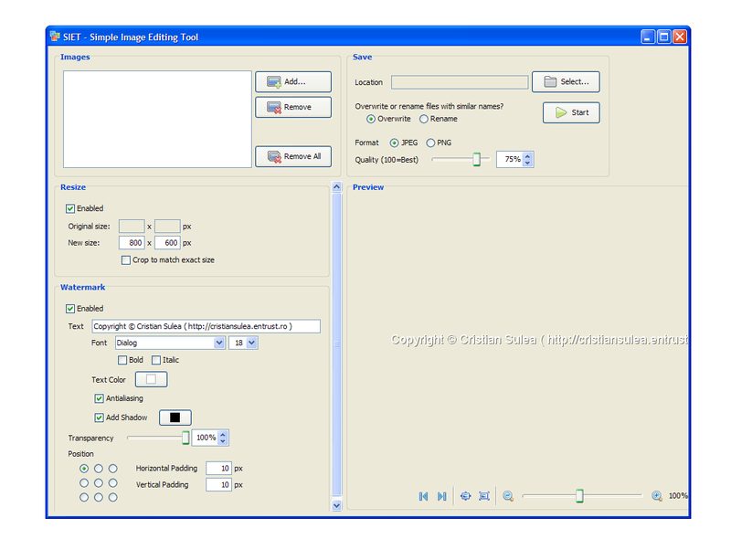Zoom in on the preview
The width and height of the screenshot is (731, 560).
coord(657,496)
